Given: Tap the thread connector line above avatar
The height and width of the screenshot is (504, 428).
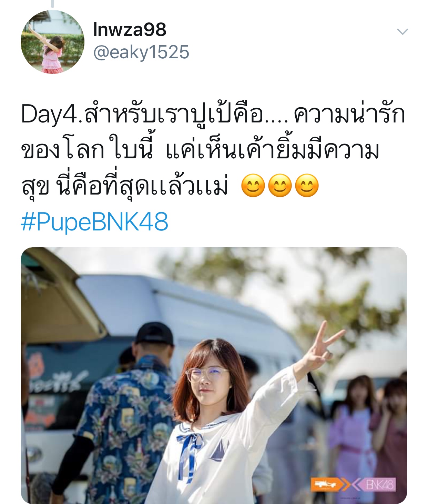Looking at the screenshot, I should [x=52, y=4].
